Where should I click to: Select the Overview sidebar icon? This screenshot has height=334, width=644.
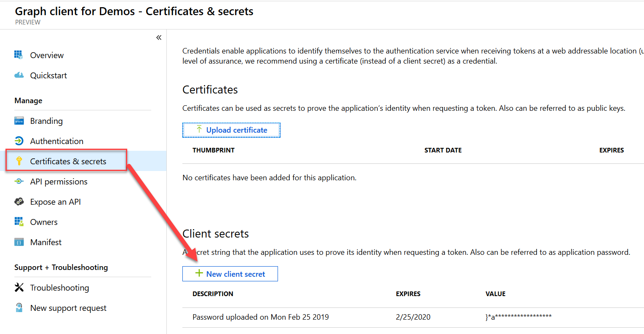point(19,55)
